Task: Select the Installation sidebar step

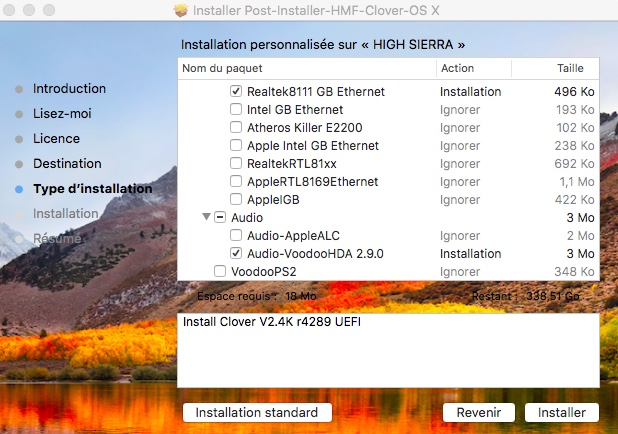Action: (x=66, y=214)
